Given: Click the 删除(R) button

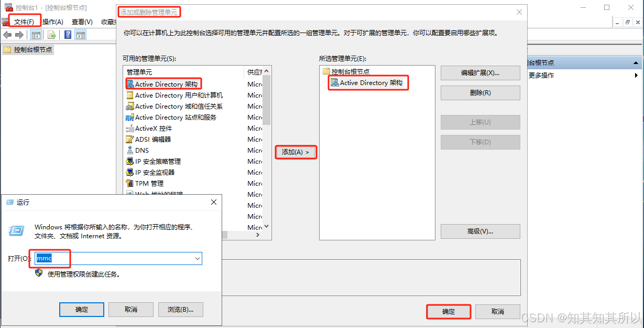Looking at the screenshot, I should click(480, 93).
